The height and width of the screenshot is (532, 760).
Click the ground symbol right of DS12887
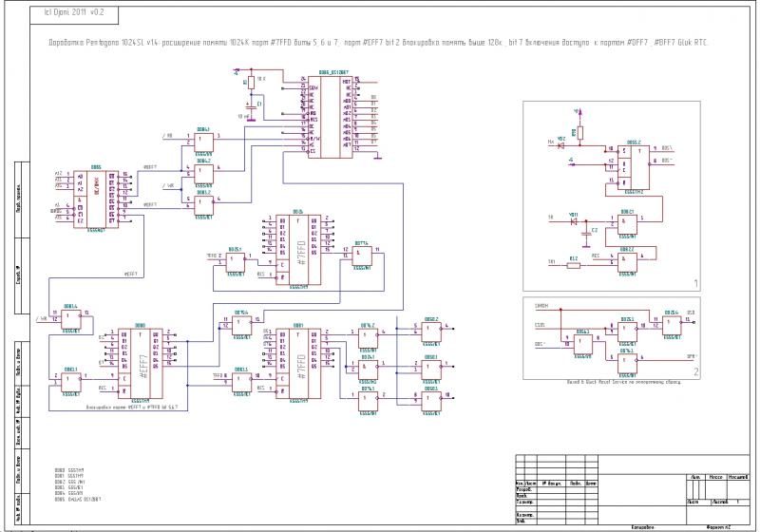[377, 159]
